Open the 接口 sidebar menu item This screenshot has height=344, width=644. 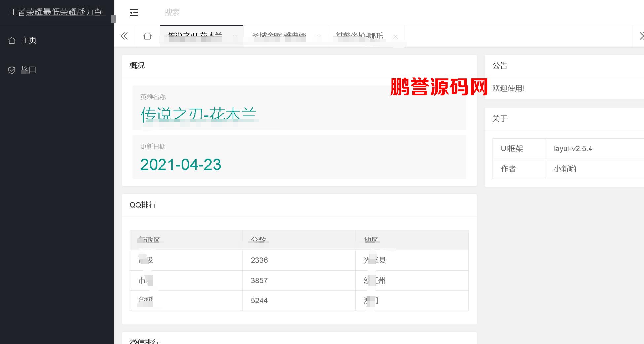(x=57, y=70)
